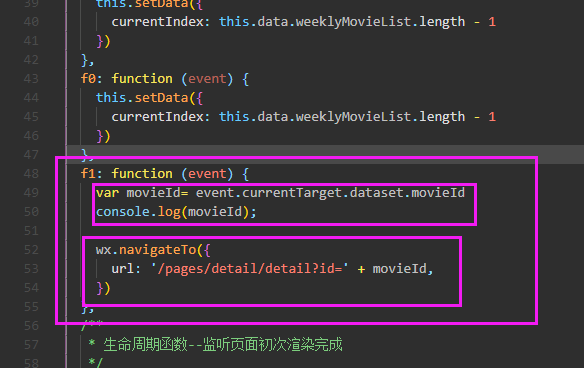The height and width of the screenshot is (368, 584).
Task: Click trailing 'movieId,' on url line
Action: [x=403, y=269]
